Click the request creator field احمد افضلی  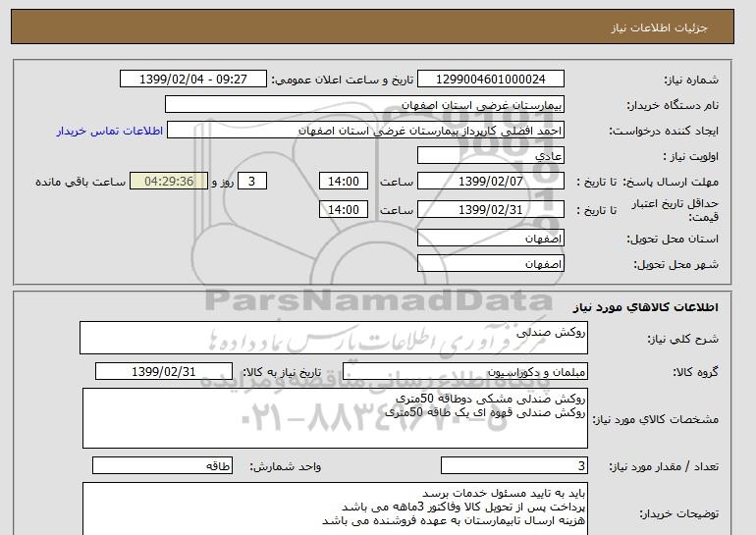[365, 131]
